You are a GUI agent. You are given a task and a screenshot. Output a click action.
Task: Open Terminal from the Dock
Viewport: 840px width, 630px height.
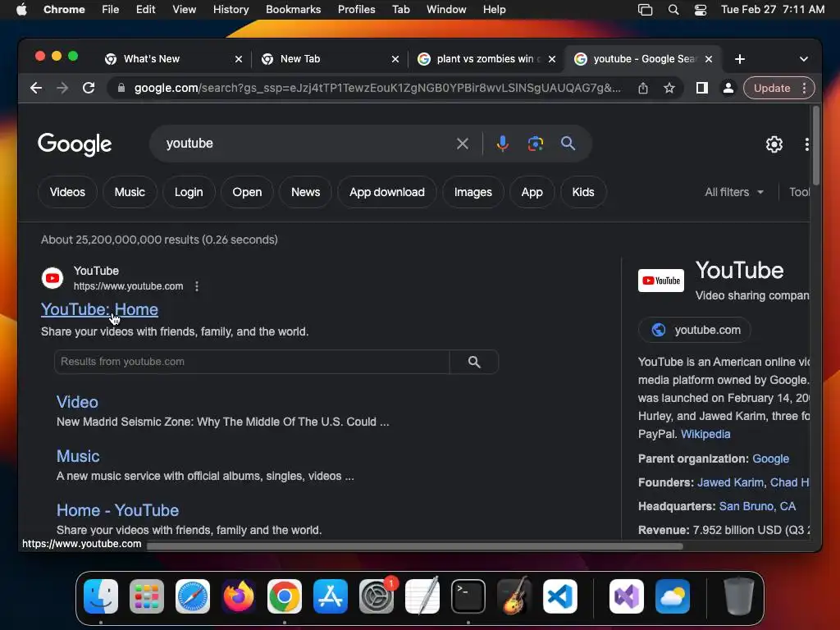468,596
